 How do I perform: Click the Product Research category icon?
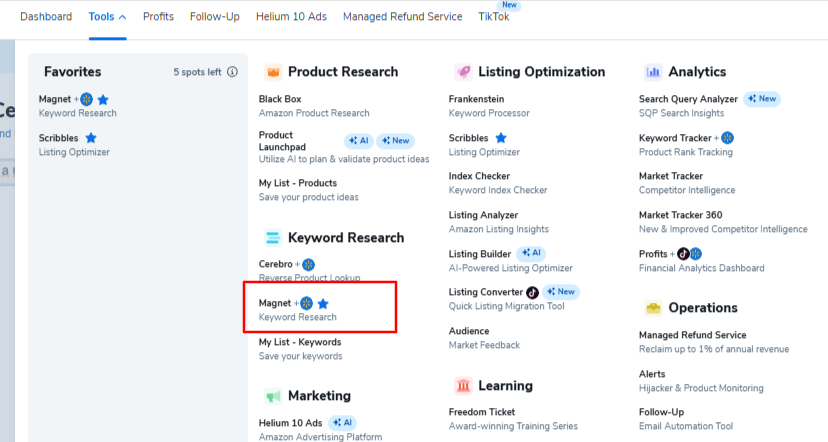(x=273, y=72)
